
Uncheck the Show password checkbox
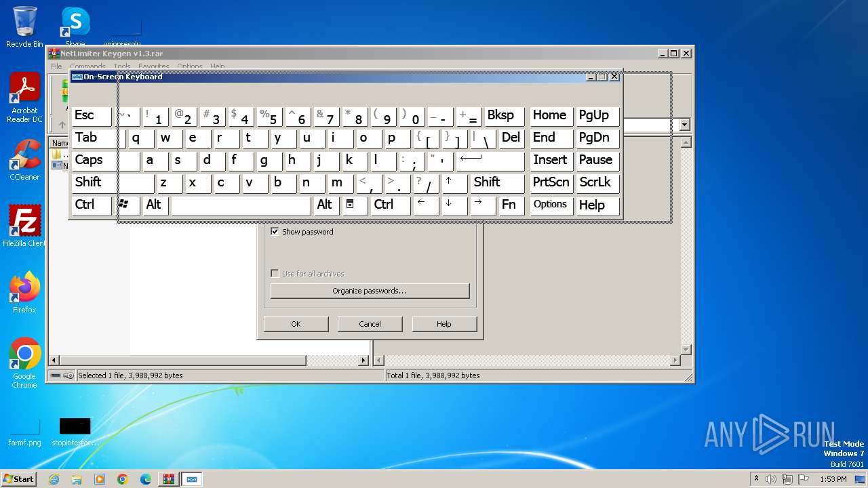tap(275, 232)
